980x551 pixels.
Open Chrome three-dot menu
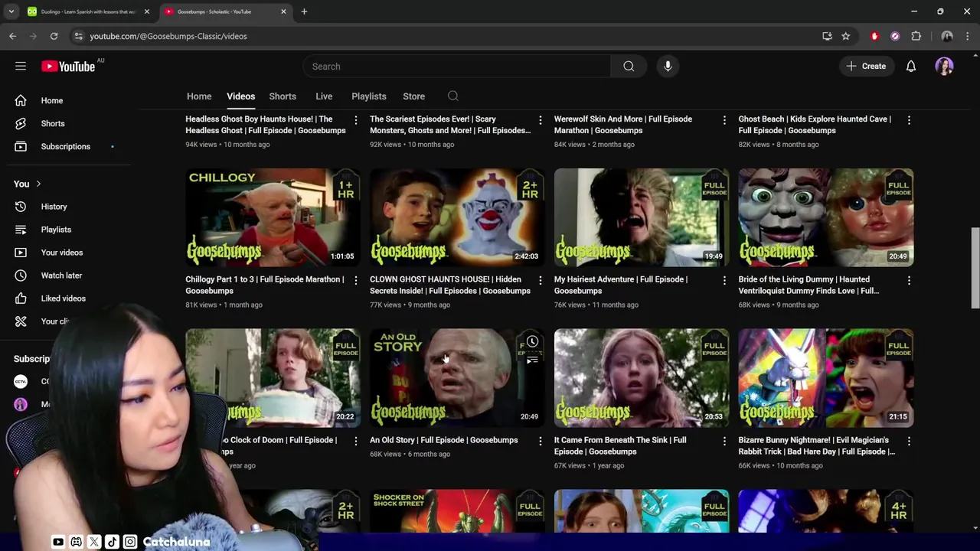[968, 36]
